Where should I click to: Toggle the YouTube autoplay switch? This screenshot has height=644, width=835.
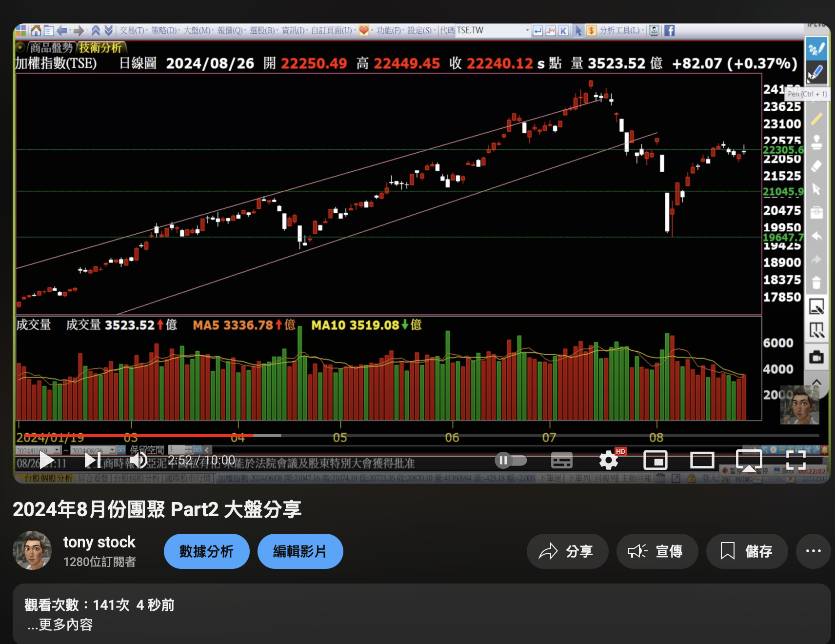(511, 460)
